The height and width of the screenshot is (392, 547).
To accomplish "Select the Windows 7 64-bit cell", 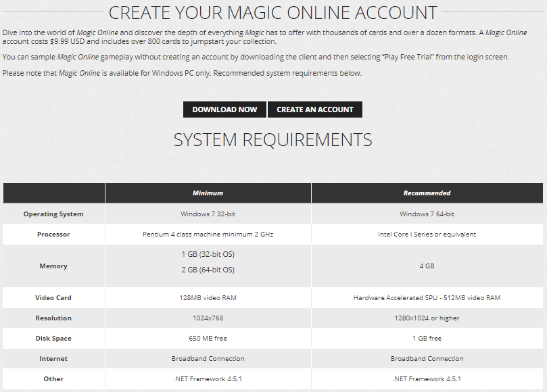I will point(427,214).
